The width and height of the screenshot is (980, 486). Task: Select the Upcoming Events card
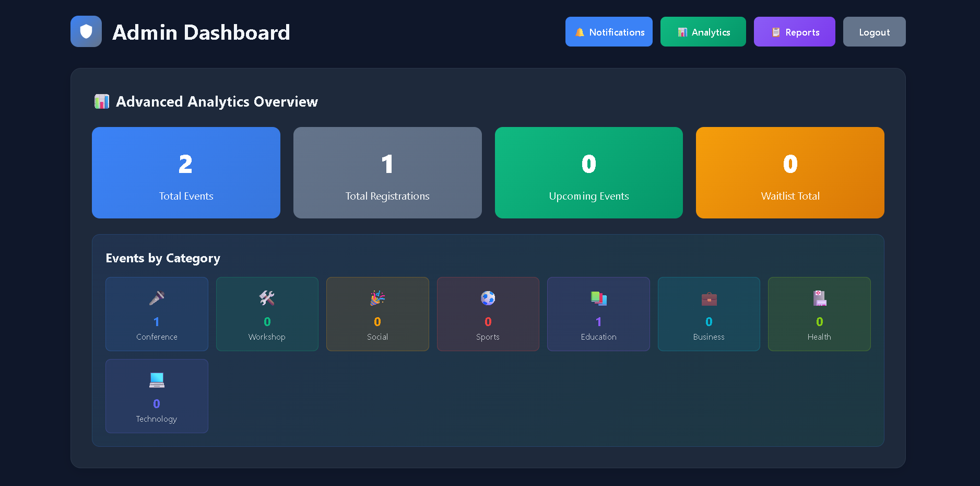coord(589,172)
